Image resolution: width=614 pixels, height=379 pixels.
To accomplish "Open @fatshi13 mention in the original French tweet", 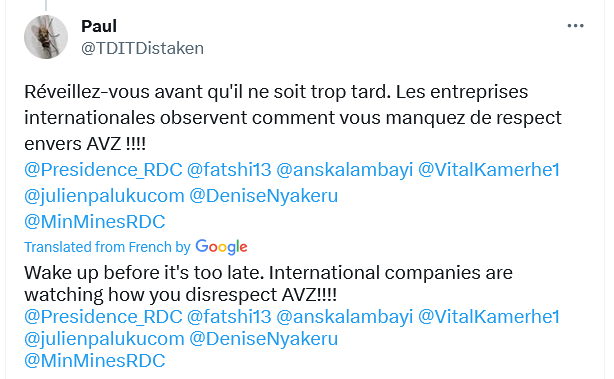I will click(229, 170).
